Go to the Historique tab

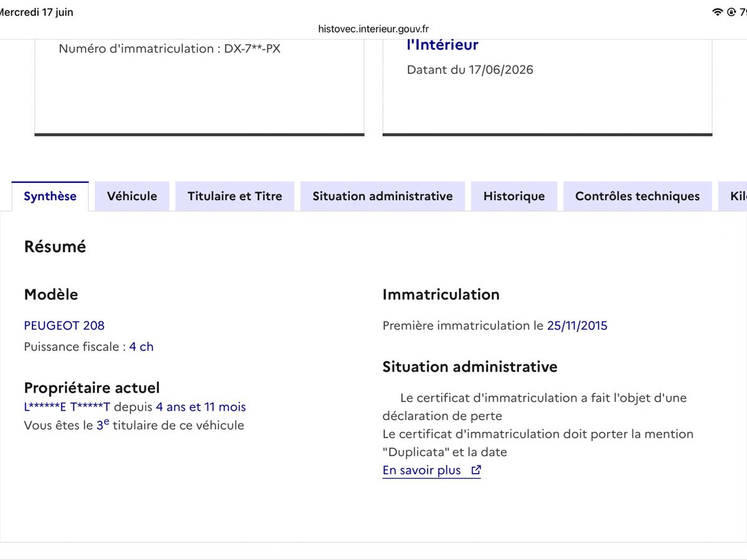[x=514, y=196]
